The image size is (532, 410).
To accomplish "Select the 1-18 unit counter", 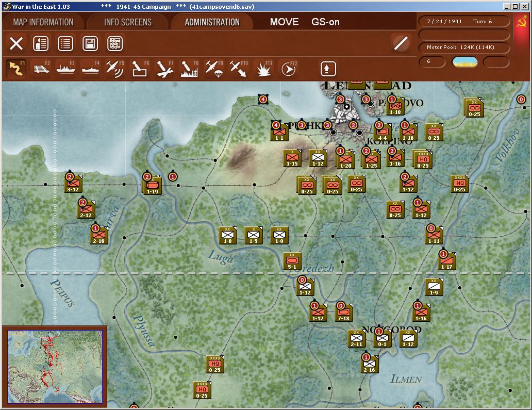I will [x=395, y=107].
